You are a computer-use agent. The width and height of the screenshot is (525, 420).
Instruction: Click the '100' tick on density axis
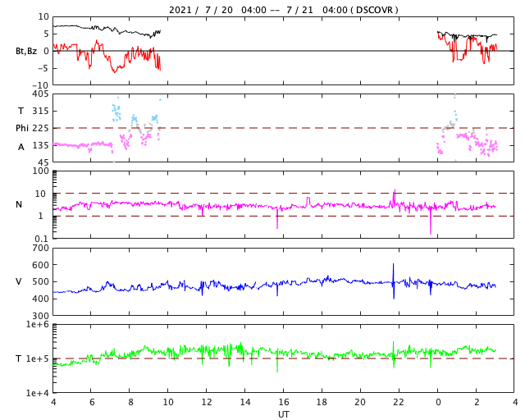click(40, 171)
